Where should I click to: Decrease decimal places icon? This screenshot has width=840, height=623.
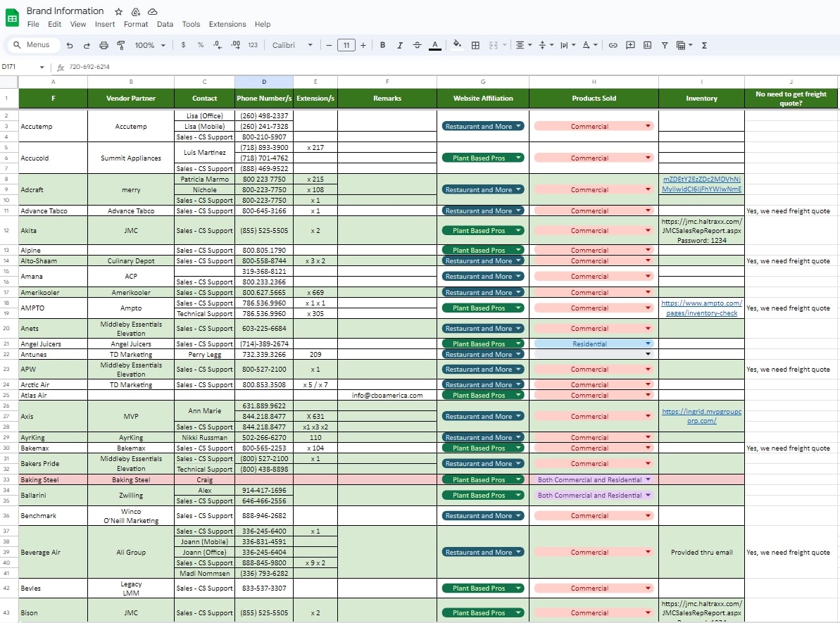point(218,46)
